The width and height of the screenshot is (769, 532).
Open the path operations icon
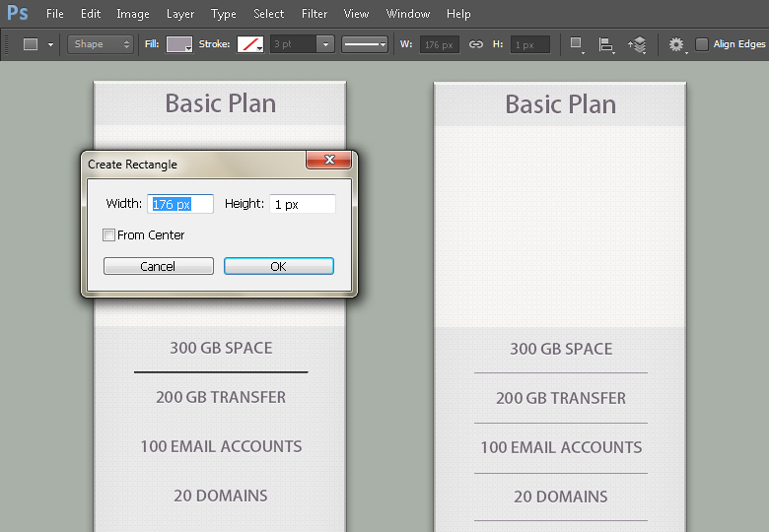click(577, 44)
